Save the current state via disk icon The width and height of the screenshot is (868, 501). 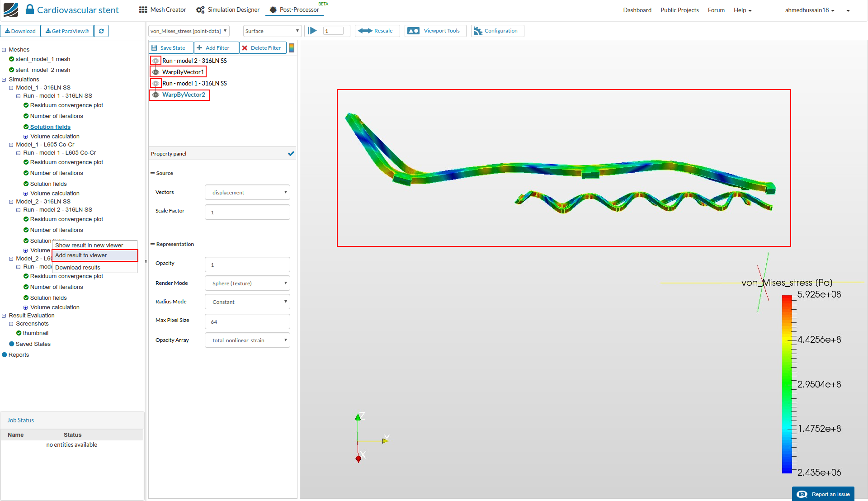(x=155, y=48)
